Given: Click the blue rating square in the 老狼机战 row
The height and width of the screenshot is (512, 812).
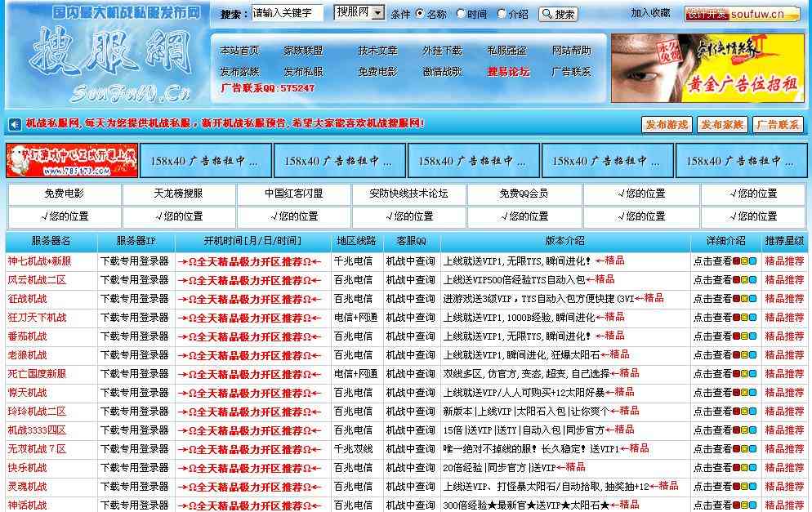Looking at the screenshot, I should (x=752, y=353).
